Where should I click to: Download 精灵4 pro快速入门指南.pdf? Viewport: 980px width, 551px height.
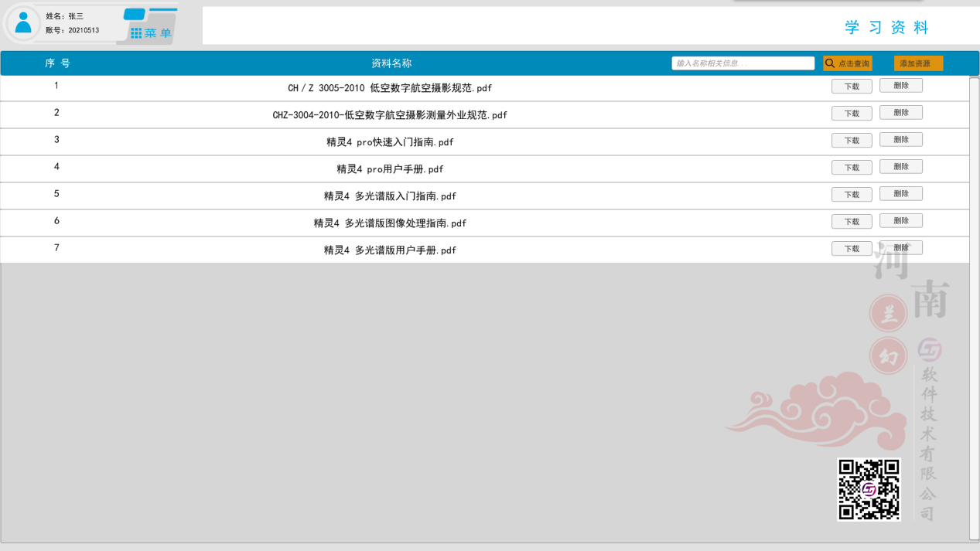[851, 140]
